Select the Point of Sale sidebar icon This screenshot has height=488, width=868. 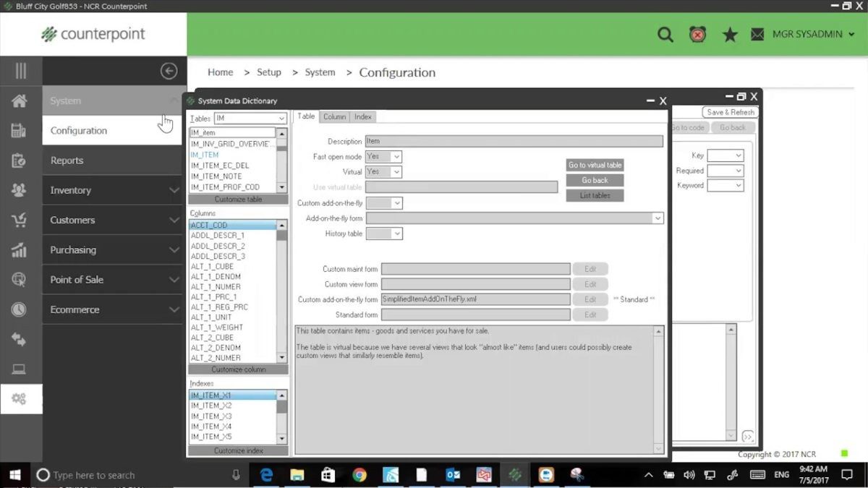click(x=21, y=279)
